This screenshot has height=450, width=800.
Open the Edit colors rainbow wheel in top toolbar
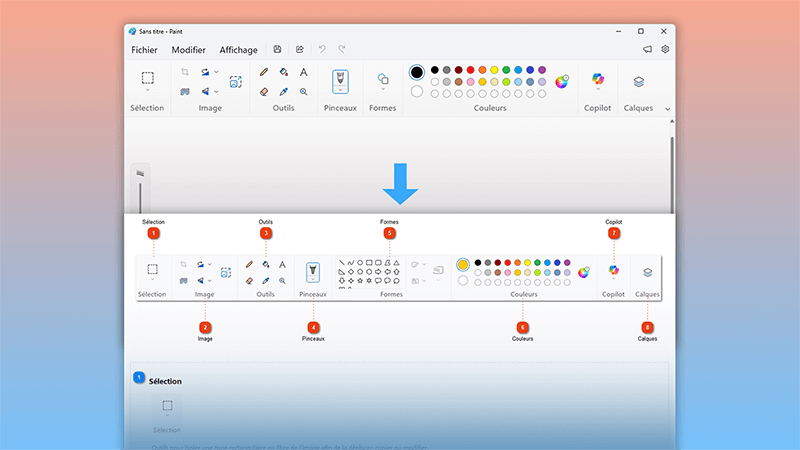(x=562, y=81)
